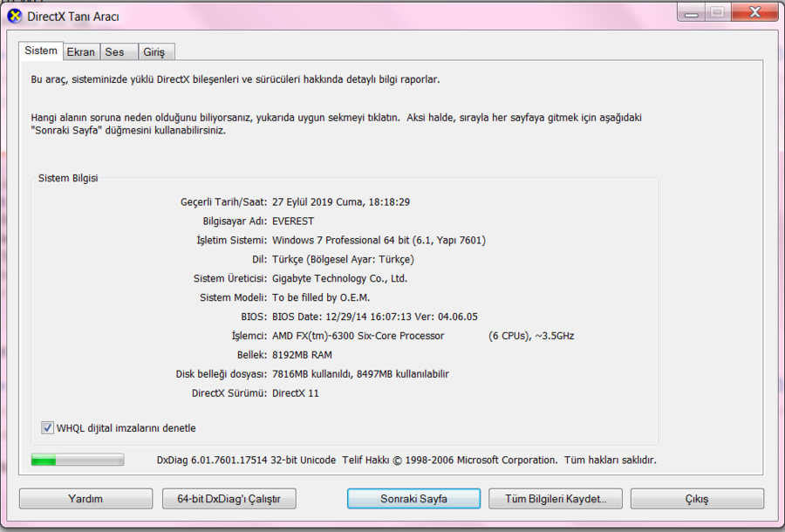Click system model To be filled by O.E.M.
Viewport: 785px width, 532px height.
tap(321, 297)
